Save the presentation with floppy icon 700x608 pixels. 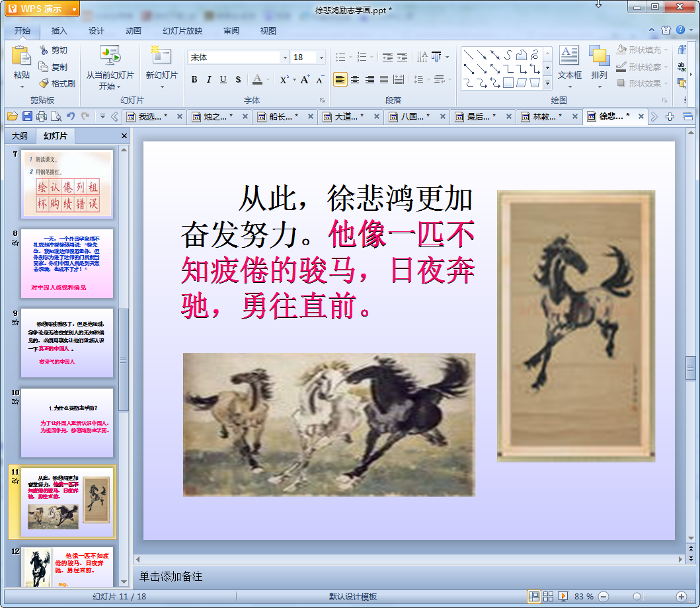(x=27, y=116)
